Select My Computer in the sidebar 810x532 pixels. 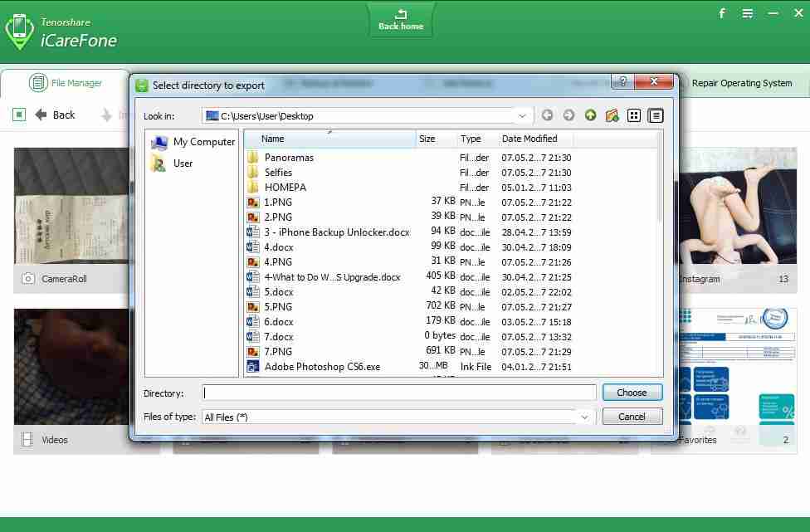pos(193,142)
